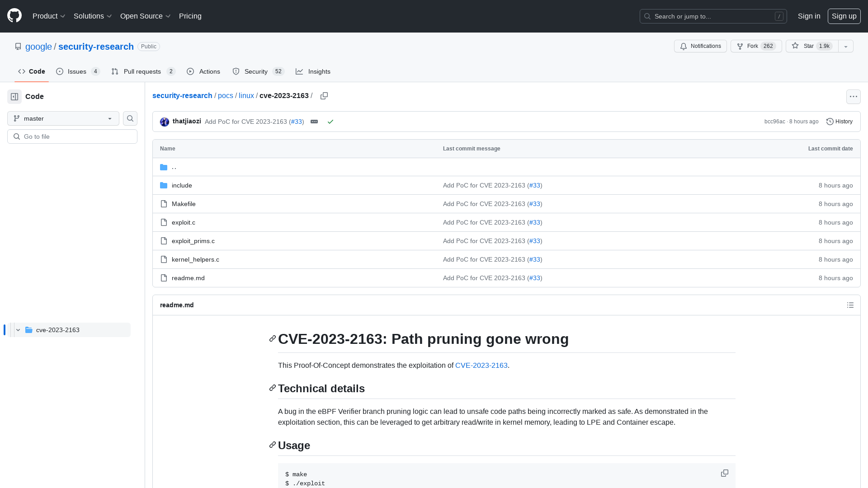Fork the security-research repository
Screen dimensions: 868x488
pos(756,46)
